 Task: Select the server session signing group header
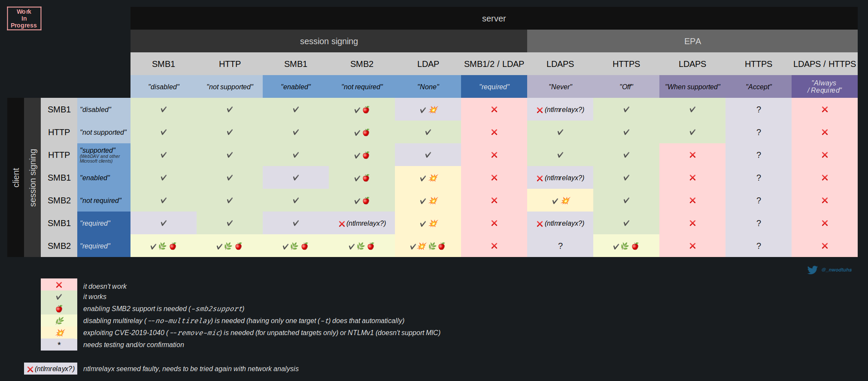click(x=328, y=41)
